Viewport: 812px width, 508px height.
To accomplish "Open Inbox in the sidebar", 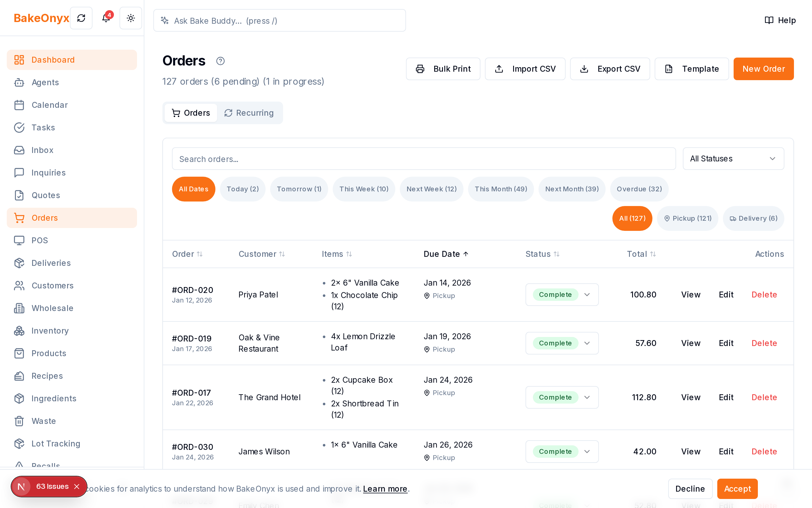I will (x=72, y=150).
